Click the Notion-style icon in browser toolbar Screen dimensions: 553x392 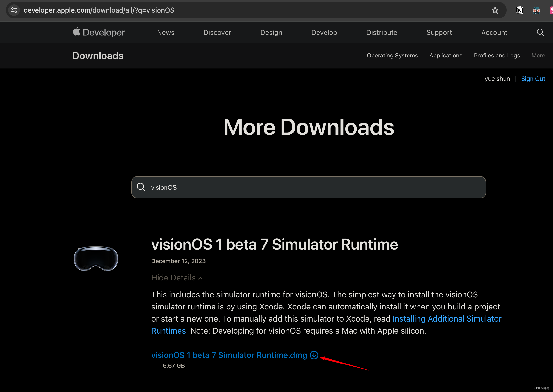(519, 11)
